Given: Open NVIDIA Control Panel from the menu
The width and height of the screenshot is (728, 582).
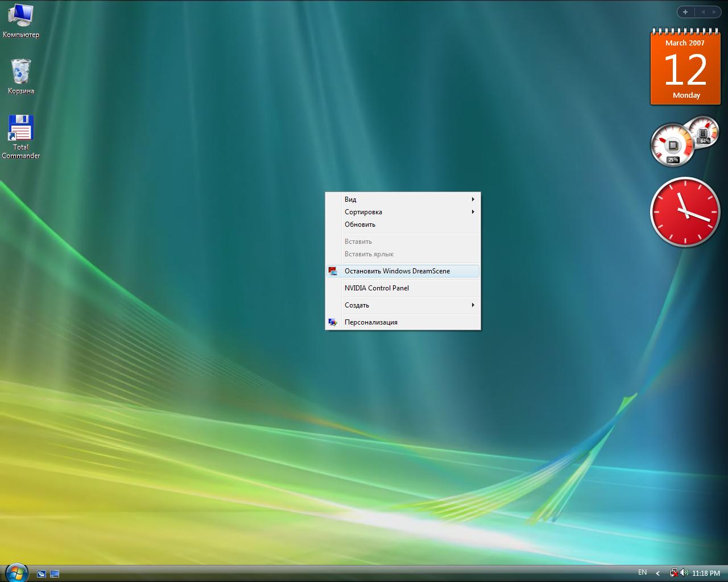Looking at the screenshot, I should (x=377, y=288).
